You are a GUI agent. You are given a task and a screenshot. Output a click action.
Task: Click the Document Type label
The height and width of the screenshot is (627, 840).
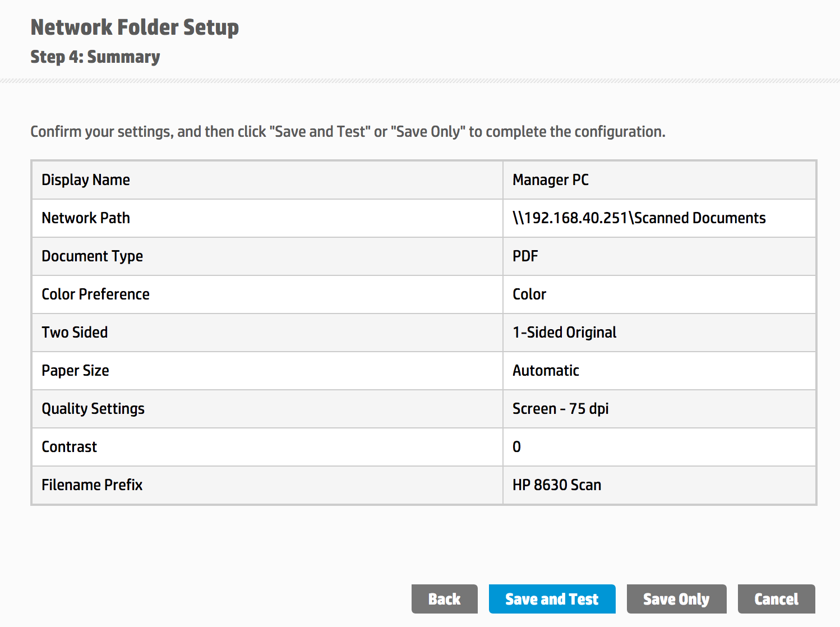click(93, 256)
